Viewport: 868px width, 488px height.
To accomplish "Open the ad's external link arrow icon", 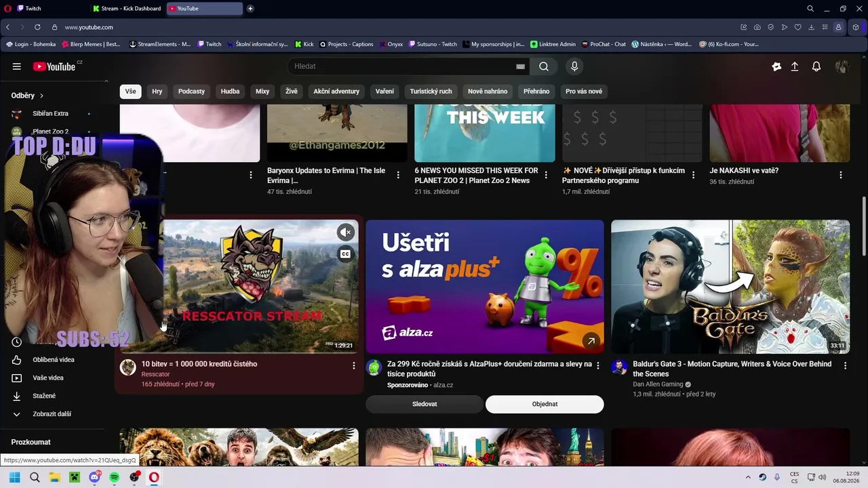I will [591, 341].
